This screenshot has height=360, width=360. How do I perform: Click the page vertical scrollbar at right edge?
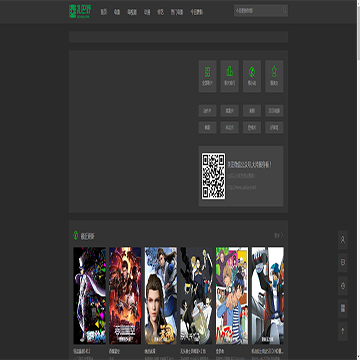(358, 180)
